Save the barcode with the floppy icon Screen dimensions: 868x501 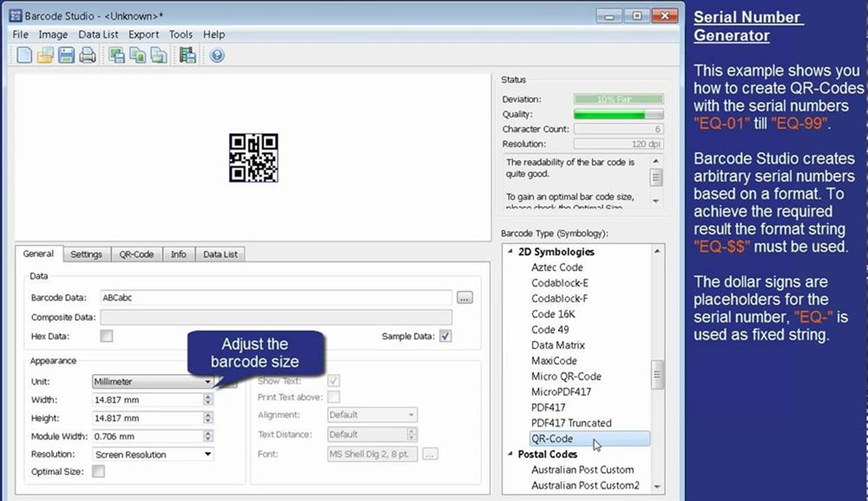click(66, 56)
